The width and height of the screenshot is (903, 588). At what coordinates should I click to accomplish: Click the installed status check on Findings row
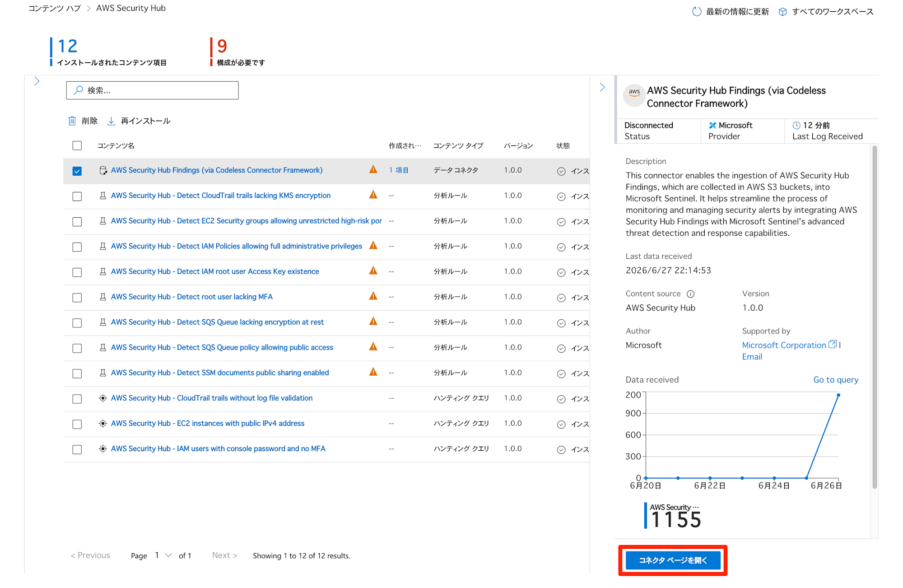point(561,171)
